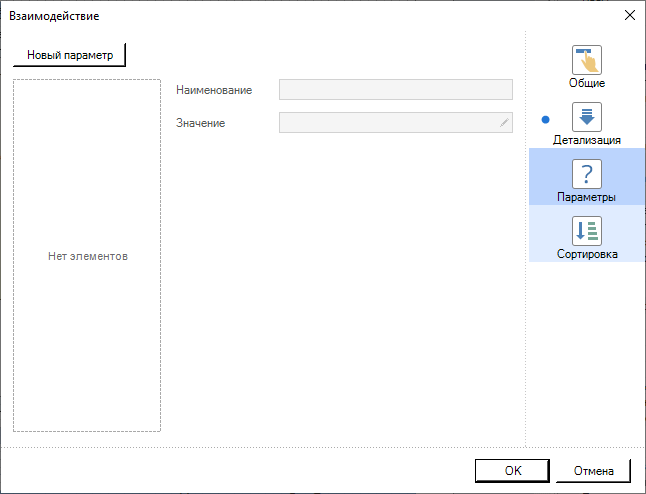Click the Отмена button

(593, 471)
